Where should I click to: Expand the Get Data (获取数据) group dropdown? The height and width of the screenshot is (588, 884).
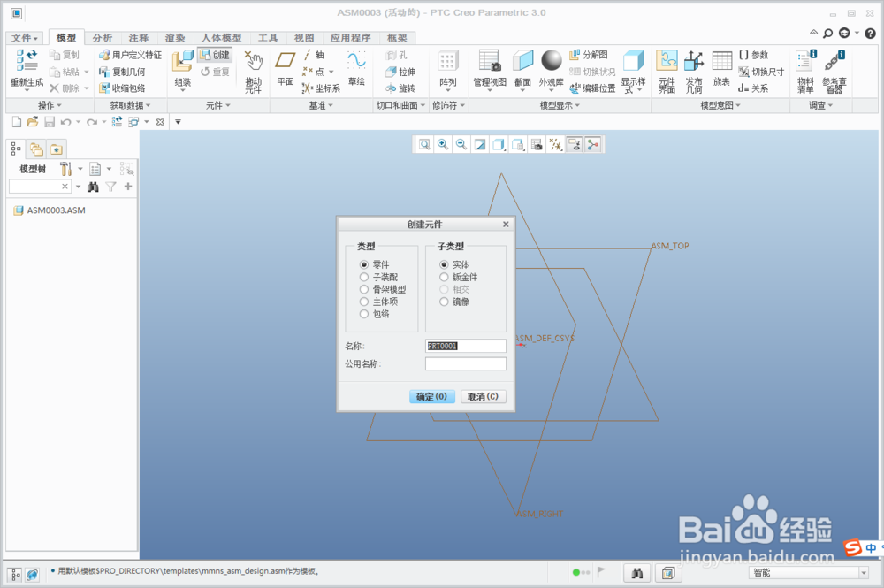pyautogui.click(x=130, y=105)
